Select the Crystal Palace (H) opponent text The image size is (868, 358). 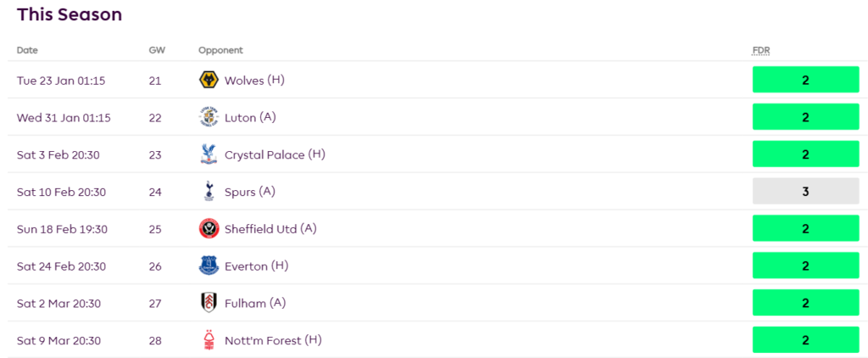(275, 154)
